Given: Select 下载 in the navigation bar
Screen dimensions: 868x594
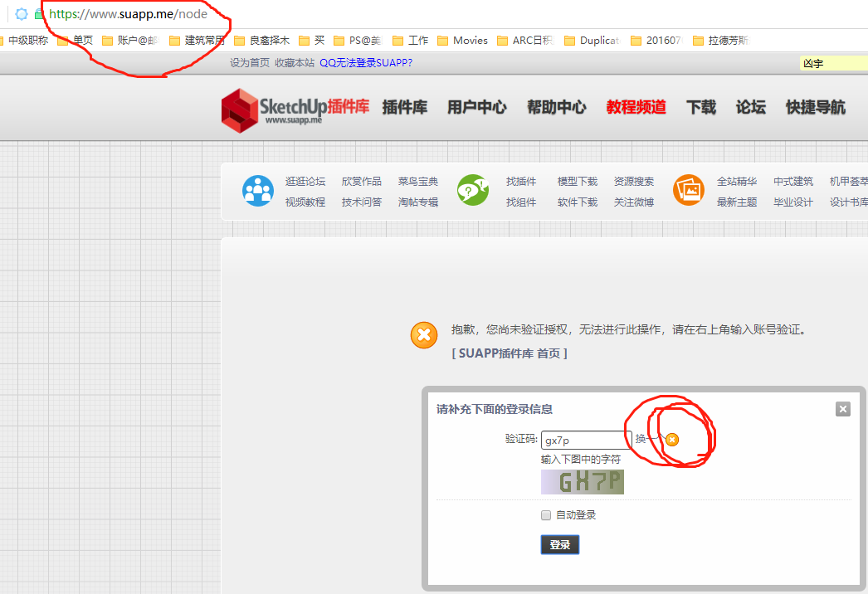Looking at the screenshot, I should [x=701, y=107].
